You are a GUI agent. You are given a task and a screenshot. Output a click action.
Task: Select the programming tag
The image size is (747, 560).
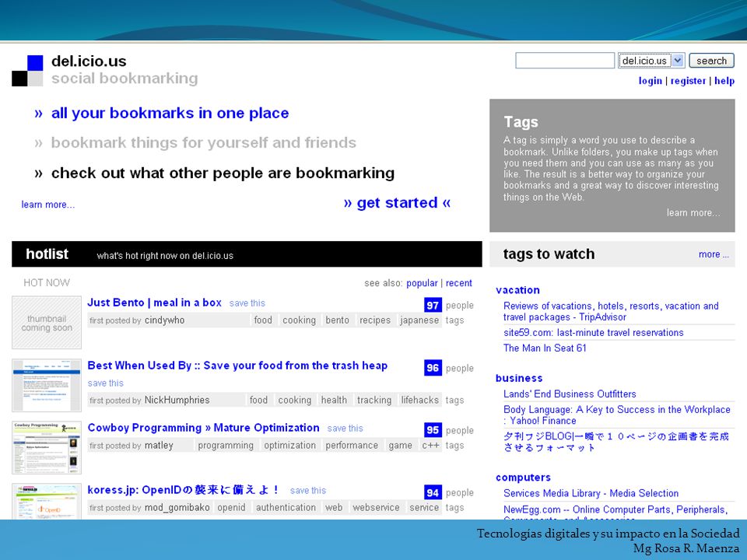pos(226,445)
